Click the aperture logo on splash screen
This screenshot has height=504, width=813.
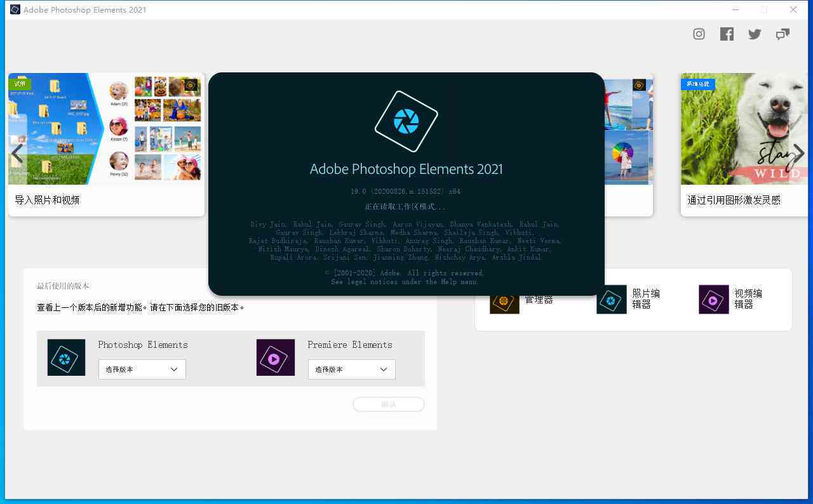click(x=406, y=121)
